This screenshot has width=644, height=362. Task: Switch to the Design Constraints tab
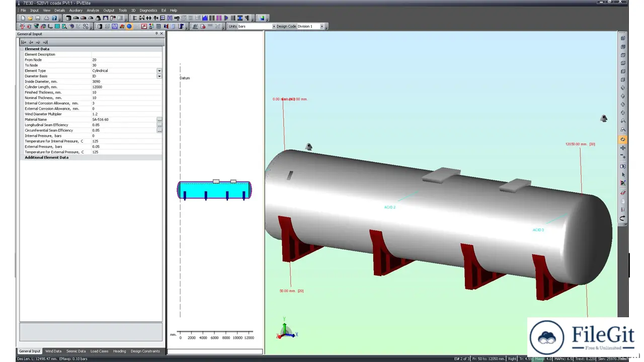tap(145, 351)
